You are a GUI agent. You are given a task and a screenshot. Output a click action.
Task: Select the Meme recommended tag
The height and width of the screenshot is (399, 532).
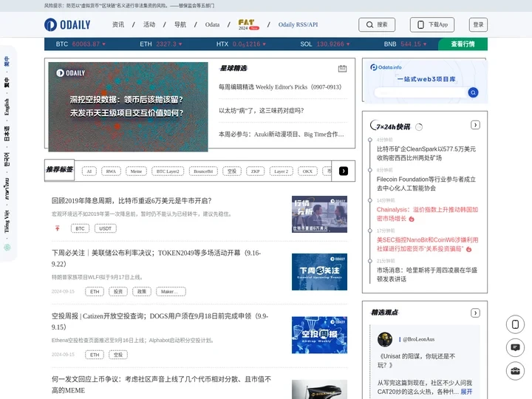pos(136,171)
